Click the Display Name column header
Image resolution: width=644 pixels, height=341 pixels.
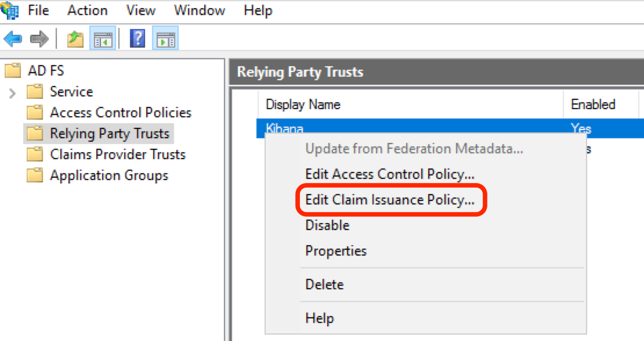pyautogui.click(x=302, y=104)
